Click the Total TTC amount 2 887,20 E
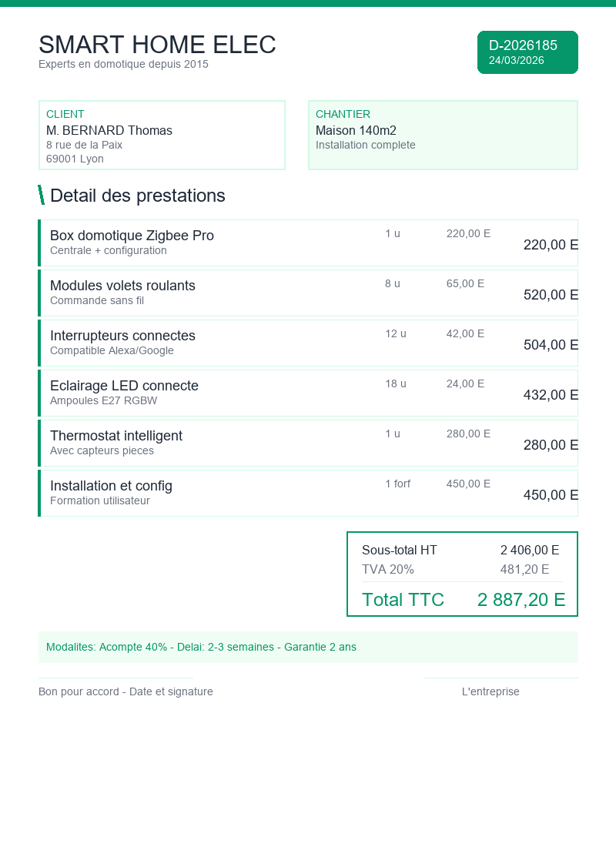The width and height of the screenshot is (616, 847). (521, 600)
